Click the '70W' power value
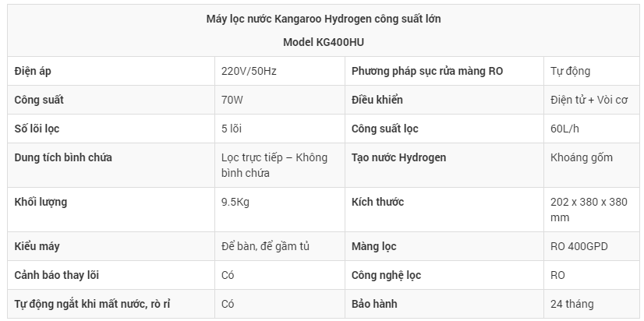644x321 pixels. click(233, 100)
